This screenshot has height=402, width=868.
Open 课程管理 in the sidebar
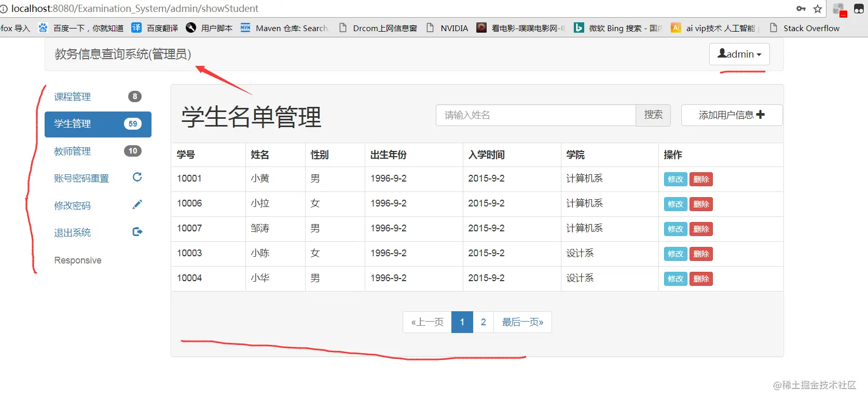coord(98,97)
